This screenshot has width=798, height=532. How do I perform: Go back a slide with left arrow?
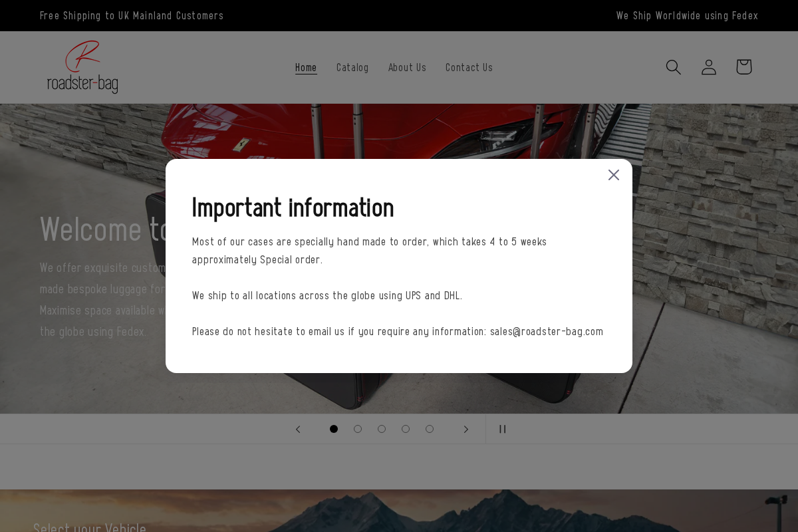[298, 429]
